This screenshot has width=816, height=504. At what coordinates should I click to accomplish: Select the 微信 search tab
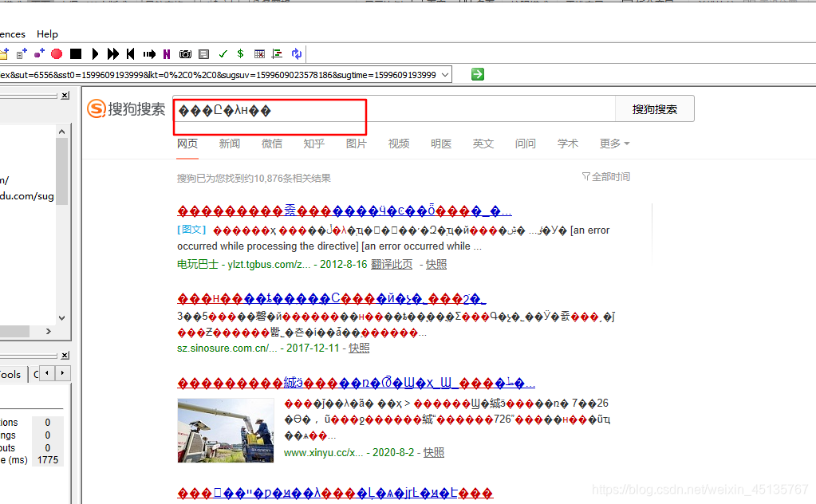coord(272,144)
